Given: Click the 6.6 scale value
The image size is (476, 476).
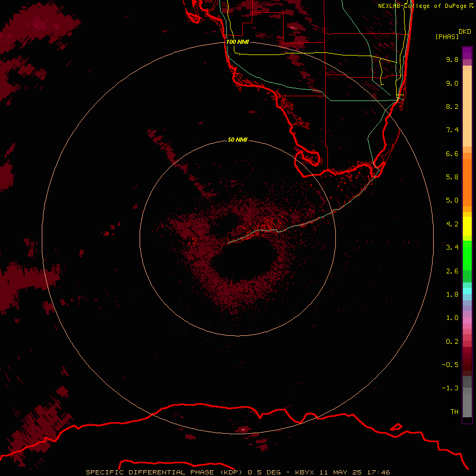Looking at the screenshot, I should coord(452,153).
